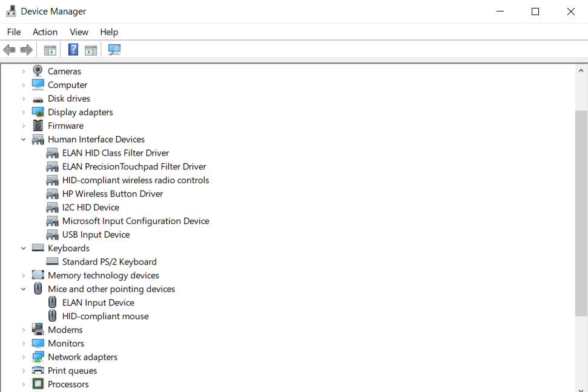Collapse the Human Interface Devices category
Screen dimensions: 588x392
pos(23,139)
